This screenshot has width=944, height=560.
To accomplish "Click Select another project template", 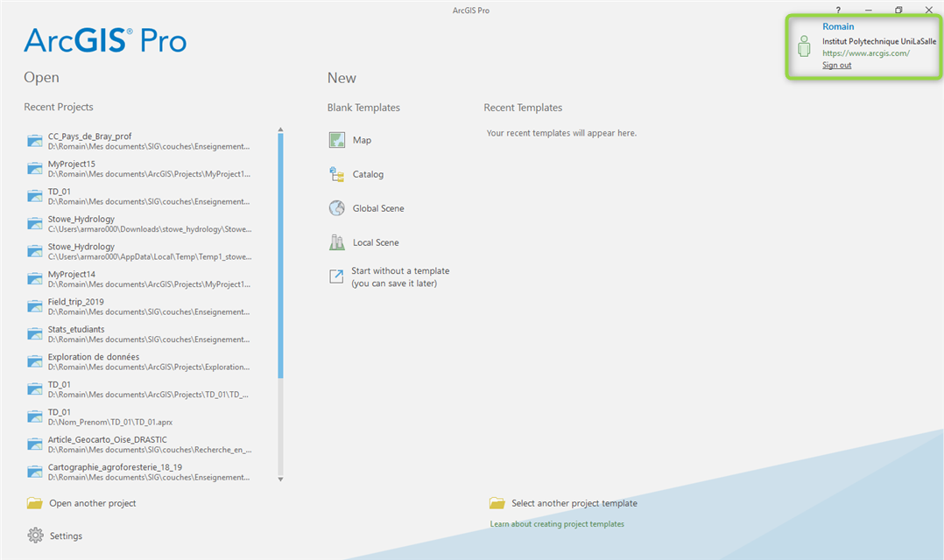I will (574, 503).
